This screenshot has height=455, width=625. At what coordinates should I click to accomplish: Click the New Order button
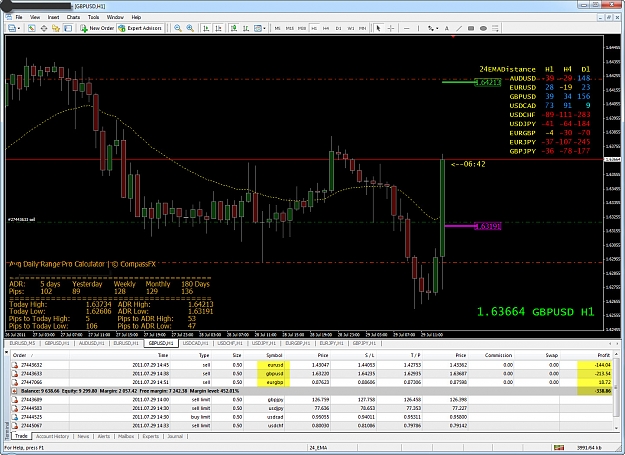97,28
